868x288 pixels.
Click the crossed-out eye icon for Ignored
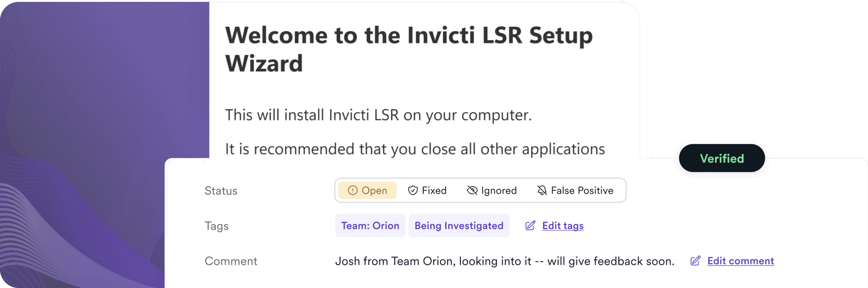pos(472,190)
